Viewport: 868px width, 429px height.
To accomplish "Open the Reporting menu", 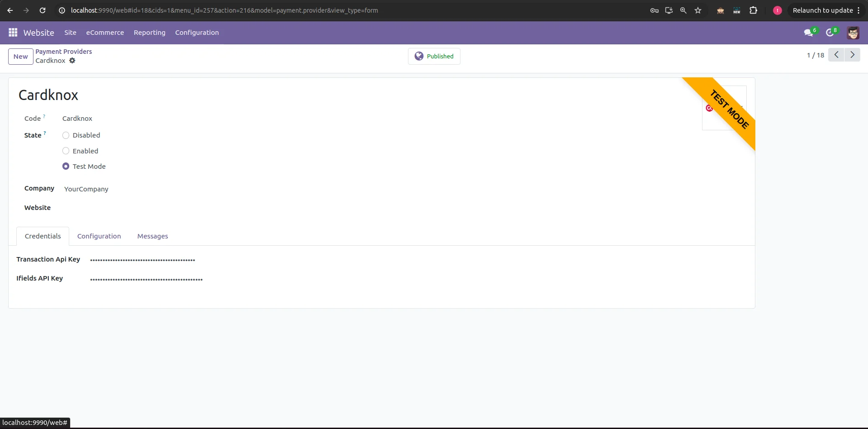I will coord(150,33).
